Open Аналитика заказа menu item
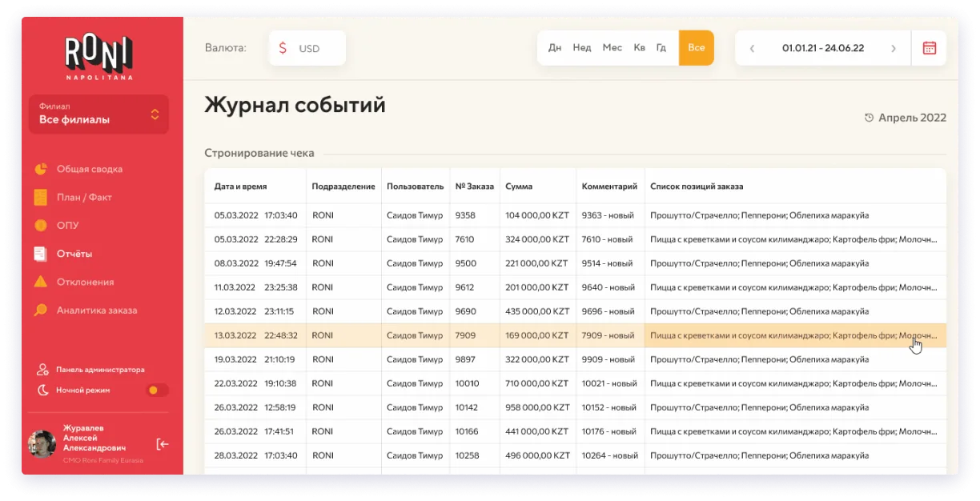 coord(96,311)
